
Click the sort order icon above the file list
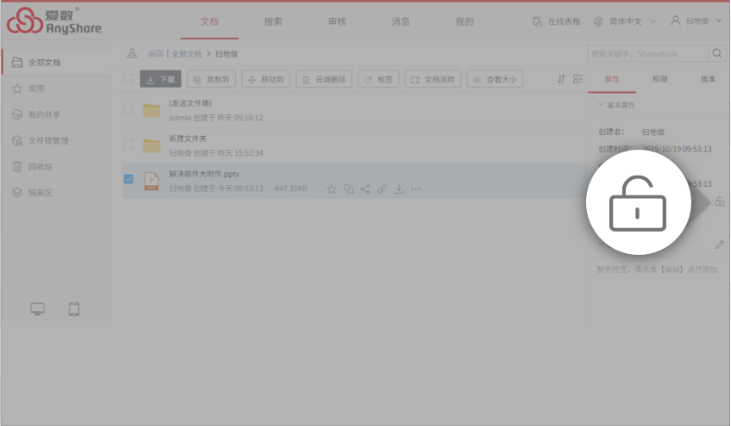561,79
